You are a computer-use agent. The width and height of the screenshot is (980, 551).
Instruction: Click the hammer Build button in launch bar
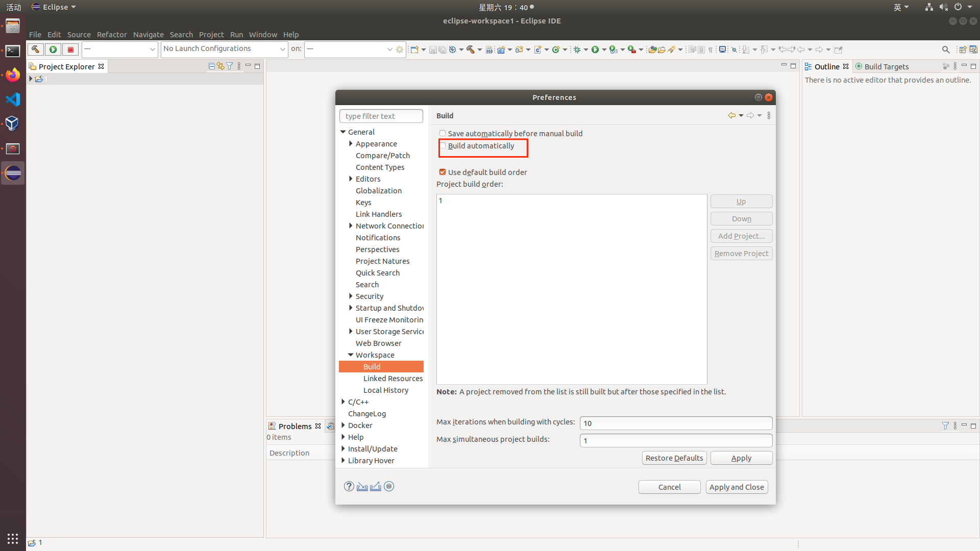coord(35,49)
